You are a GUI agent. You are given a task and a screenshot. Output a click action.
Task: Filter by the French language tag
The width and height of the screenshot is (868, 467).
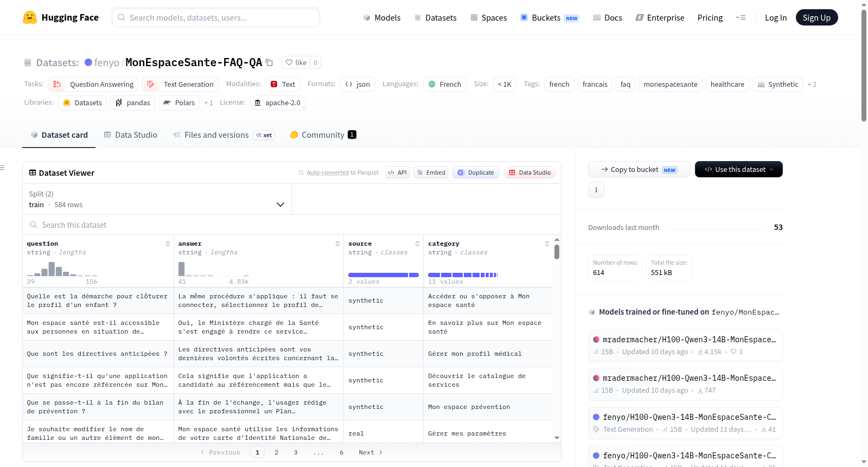[445, 84]
